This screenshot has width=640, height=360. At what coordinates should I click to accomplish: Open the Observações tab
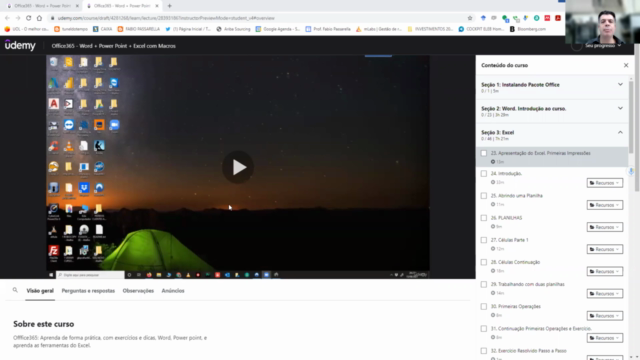[x=138, y=291]
